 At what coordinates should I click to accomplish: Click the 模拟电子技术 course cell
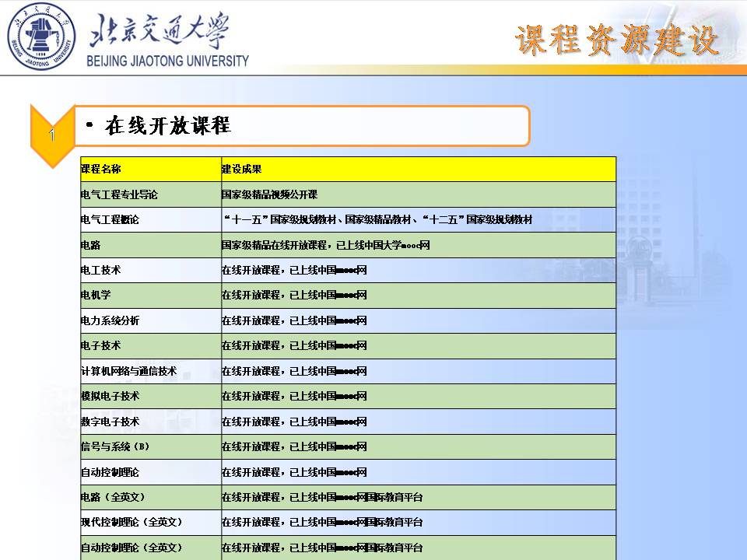[110, 397]
